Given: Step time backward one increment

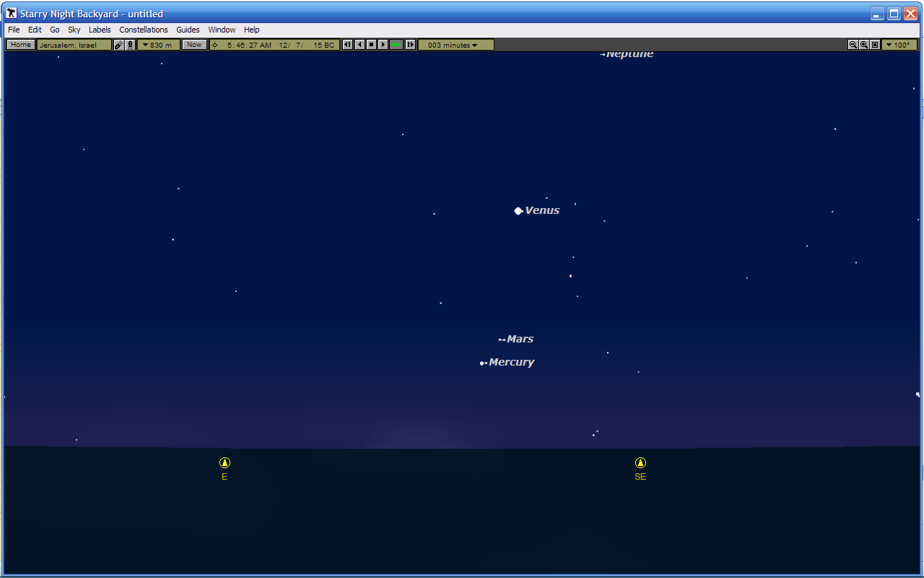Looking at the screenshot, I should (347, 45).
